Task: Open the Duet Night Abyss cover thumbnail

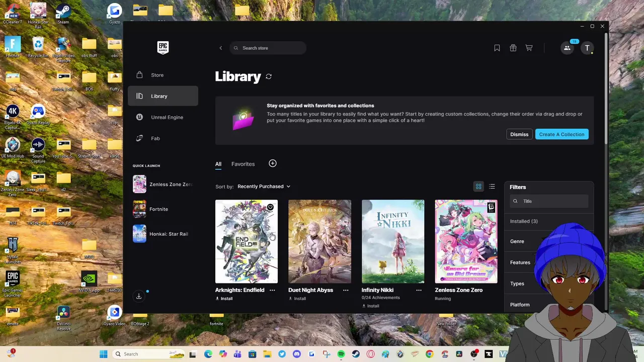Action: coord(319,241)
